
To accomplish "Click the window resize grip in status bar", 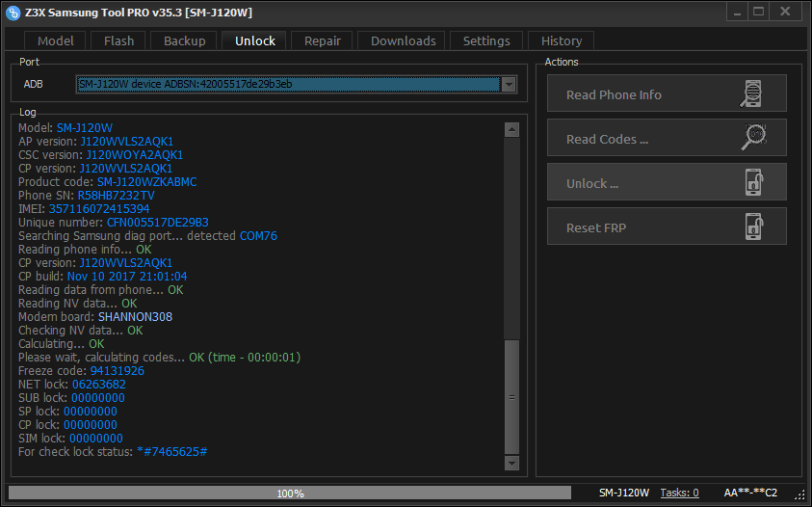I will 800,494.
